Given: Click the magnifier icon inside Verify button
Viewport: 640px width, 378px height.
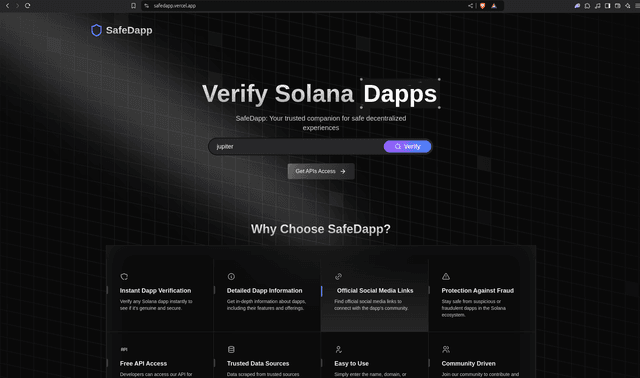Looking at the screenshot, I should pyautogui.click(x=398, y=147).
